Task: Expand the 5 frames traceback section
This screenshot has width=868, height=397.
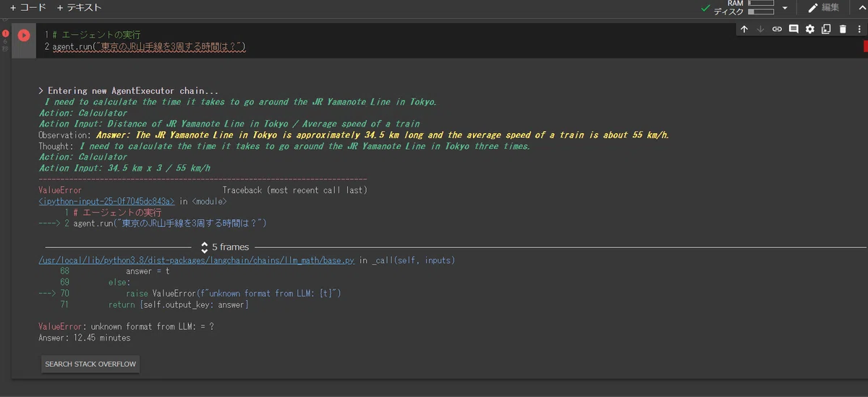Action: (x=224, y=247)
